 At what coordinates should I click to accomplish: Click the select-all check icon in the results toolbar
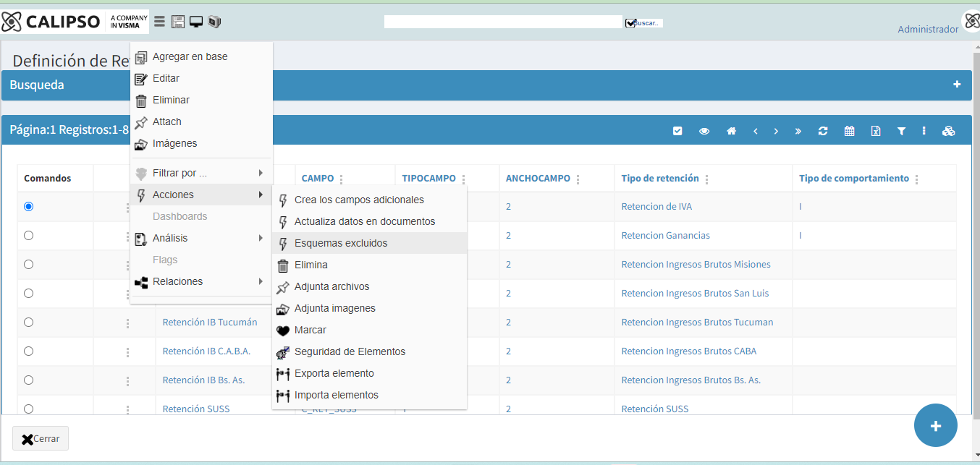coord(677,131)
